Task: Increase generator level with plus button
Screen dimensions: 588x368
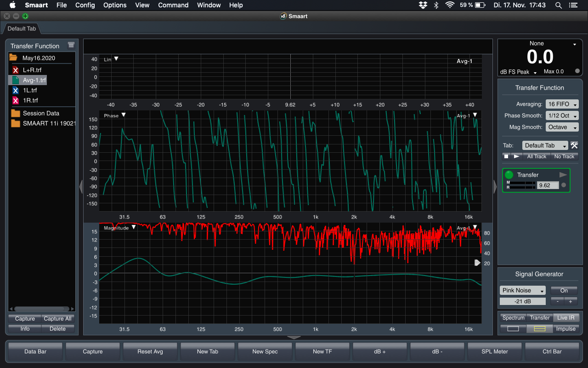Action: (571, 302)
